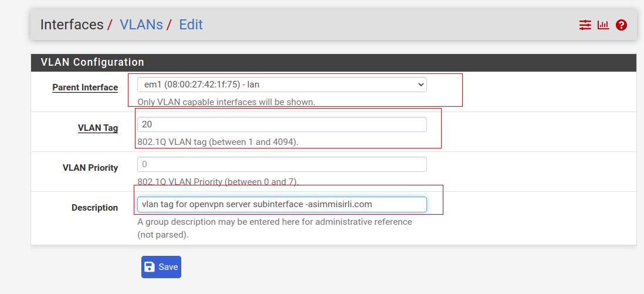Click the Edit breadcrumb link
The image size is (644, 294).
(191, 25)
